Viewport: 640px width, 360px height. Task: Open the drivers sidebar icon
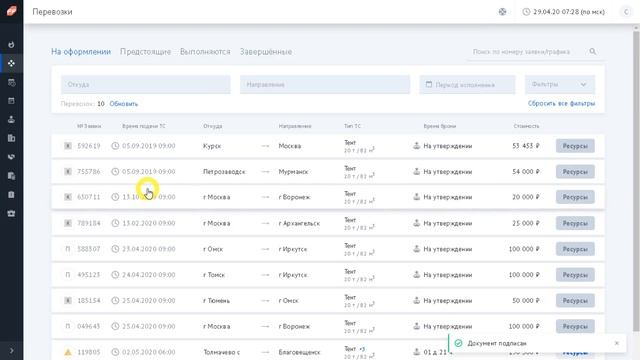(x=11, y=119)
